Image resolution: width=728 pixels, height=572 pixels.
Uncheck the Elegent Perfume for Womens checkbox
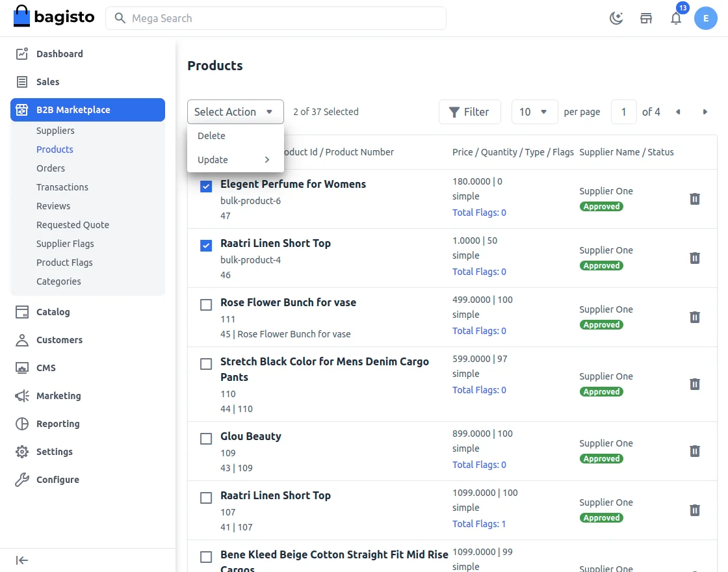coord(205,186)
